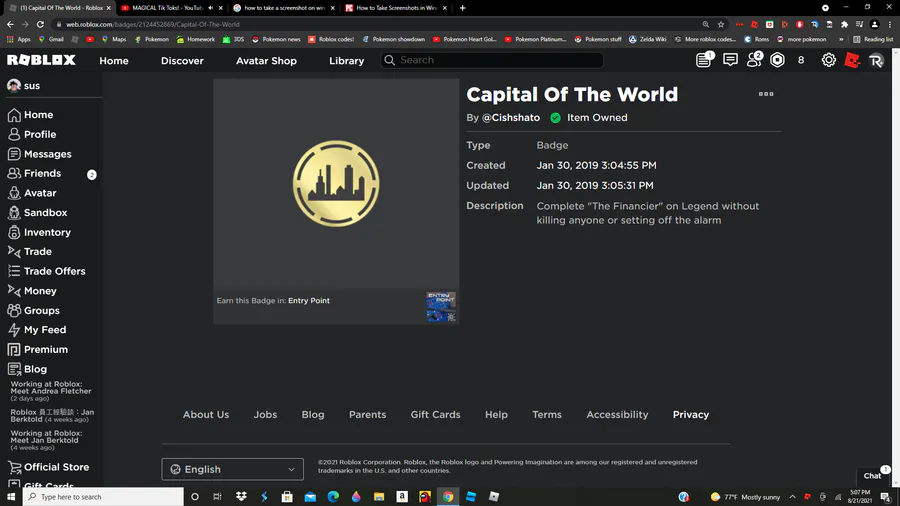Show more bookmarks via the double chevron
This screenshot has width=900, height=506.
841,40
